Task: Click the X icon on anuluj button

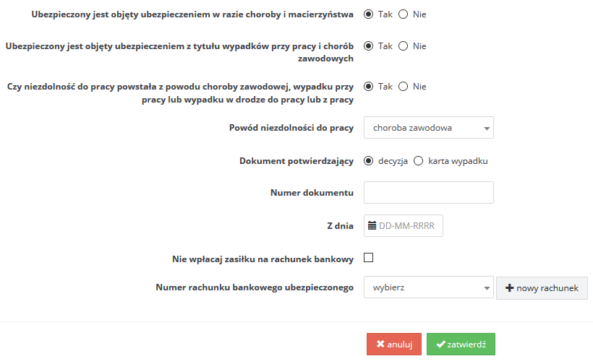Action: click(380, 344)
